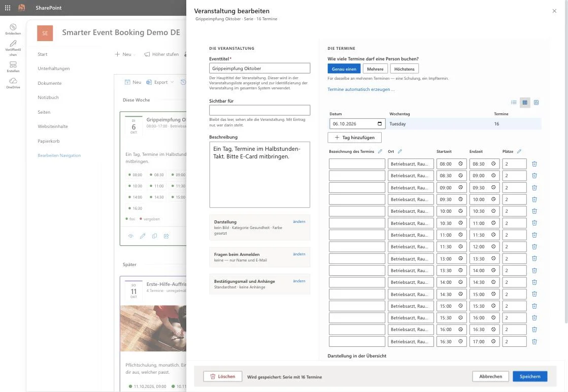
Task: Toggle the eye icon on the Grippeimpfung card
Action: [131, 236]
